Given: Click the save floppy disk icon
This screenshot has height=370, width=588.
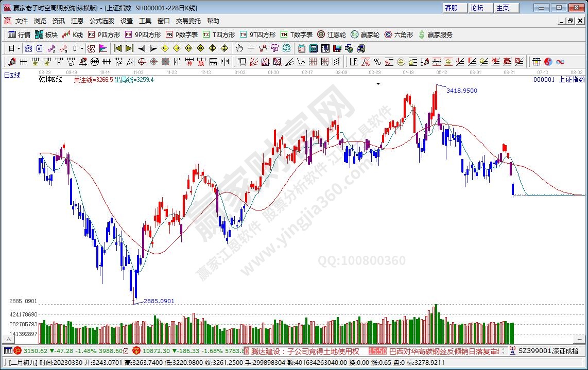Looking at the screenshot, I should pyautogui.click(x=337, y=48).
